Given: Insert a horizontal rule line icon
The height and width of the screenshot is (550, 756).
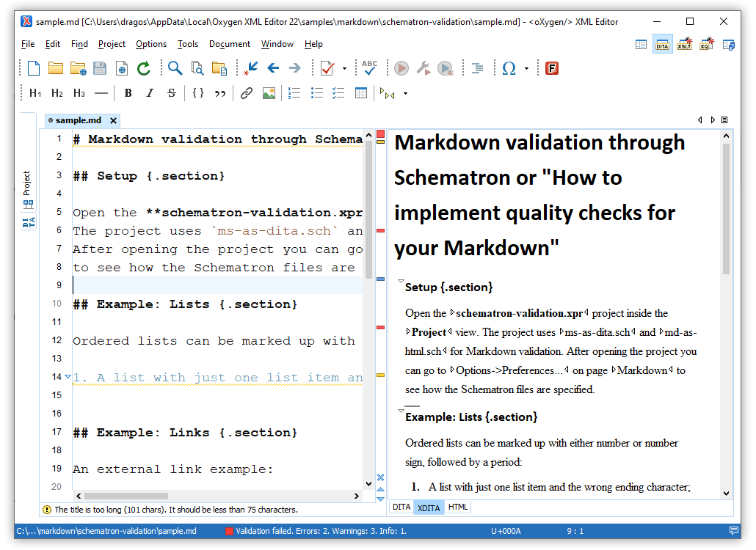Looking at the screenshot, I should (101, 93).
